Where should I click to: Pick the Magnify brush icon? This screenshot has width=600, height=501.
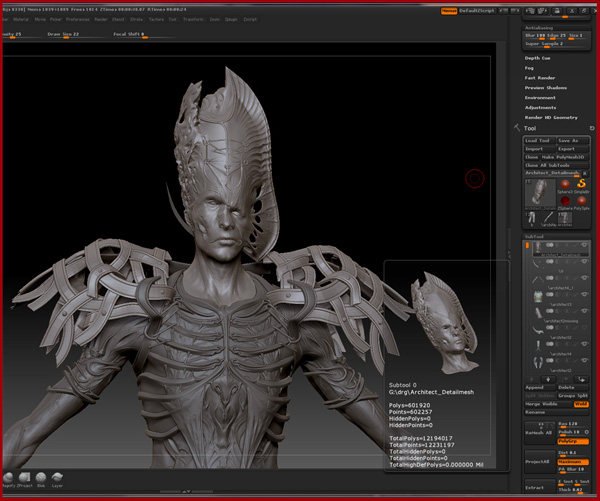(8, 478)
